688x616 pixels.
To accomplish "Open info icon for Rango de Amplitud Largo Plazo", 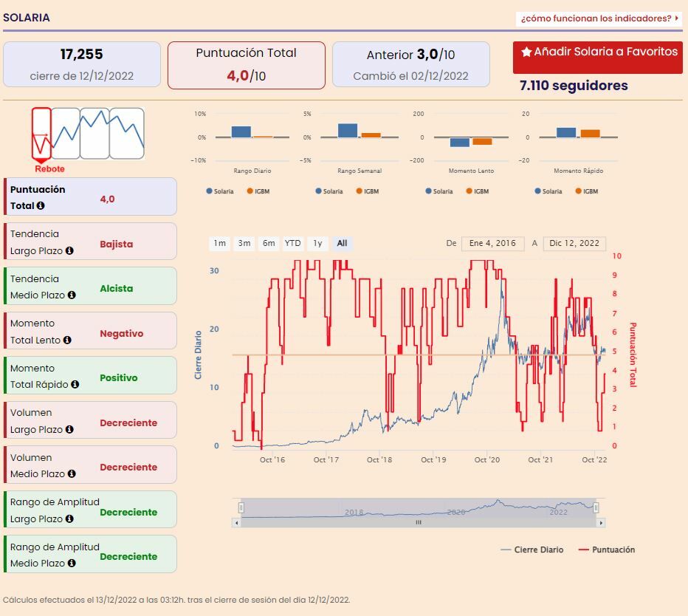I will pos(69,519).
